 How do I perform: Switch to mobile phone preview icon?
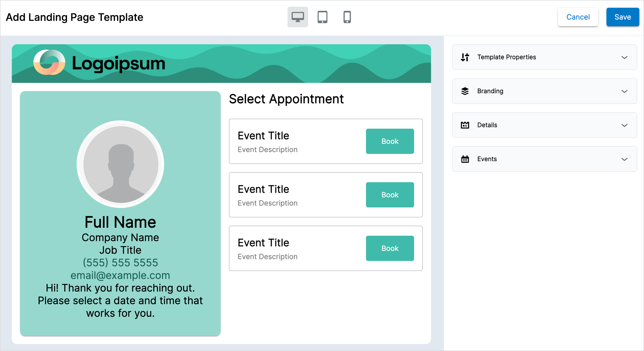[x=347, y=17]
